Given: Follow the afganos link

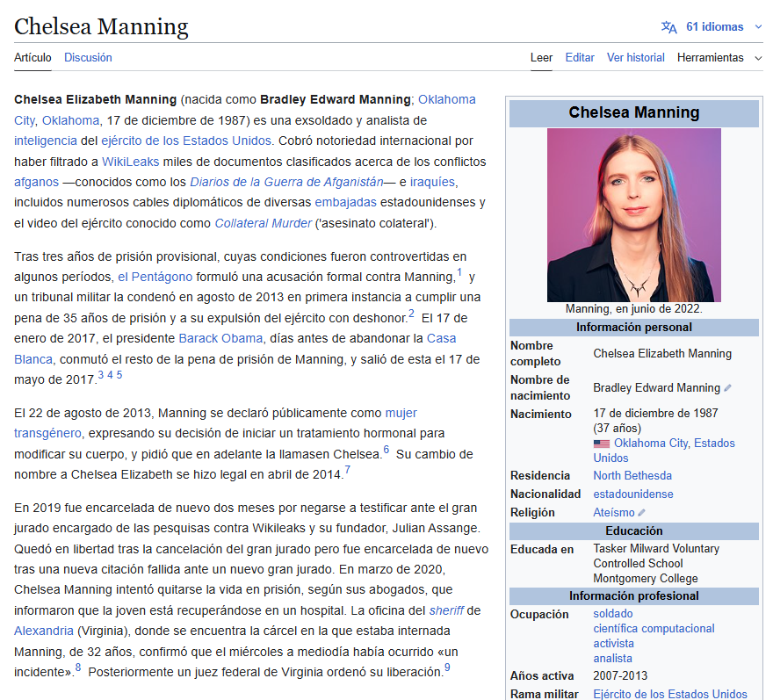Looking at the screenshot, I should 36,182.
